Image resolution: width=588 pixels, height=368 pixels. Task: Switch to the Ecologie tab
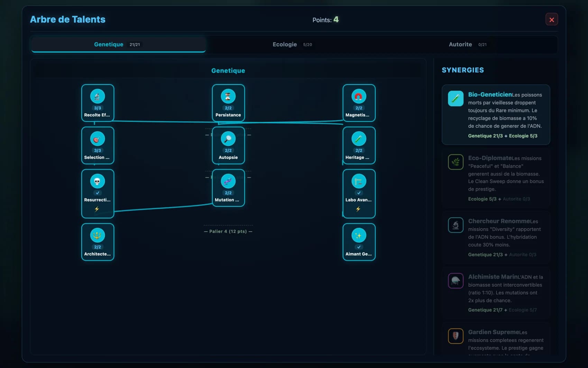tap(292, 44)
